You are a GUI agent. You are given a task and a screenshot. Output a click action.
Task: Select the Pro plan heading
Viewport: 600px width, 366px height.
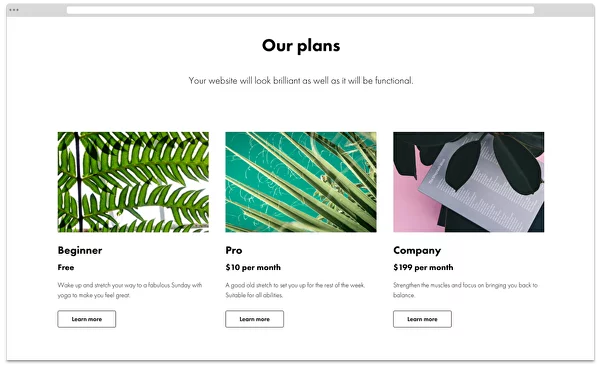click(x=234, y=250)
